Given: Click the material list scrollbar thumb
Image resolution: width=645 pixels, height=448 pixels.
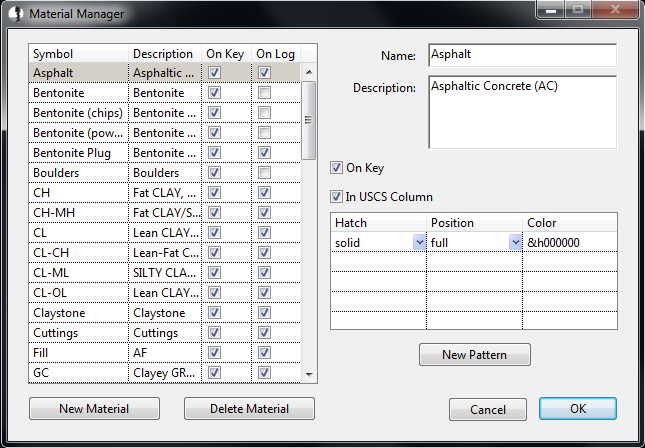Looking at the screenshot, I should pos(309,120).
